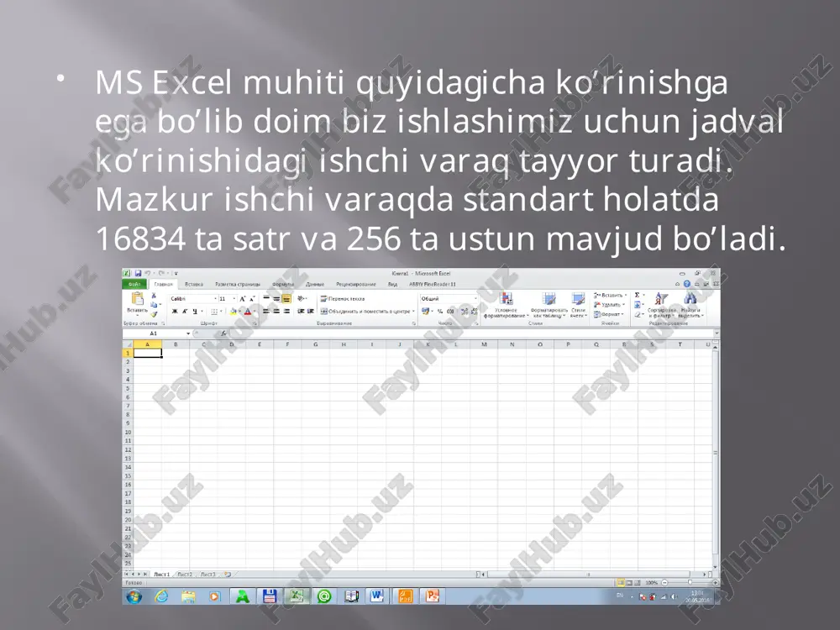Open the Name Box A1 dropdown arrow
This screenshot has width=840, height=630.
(x=188, y=333)
